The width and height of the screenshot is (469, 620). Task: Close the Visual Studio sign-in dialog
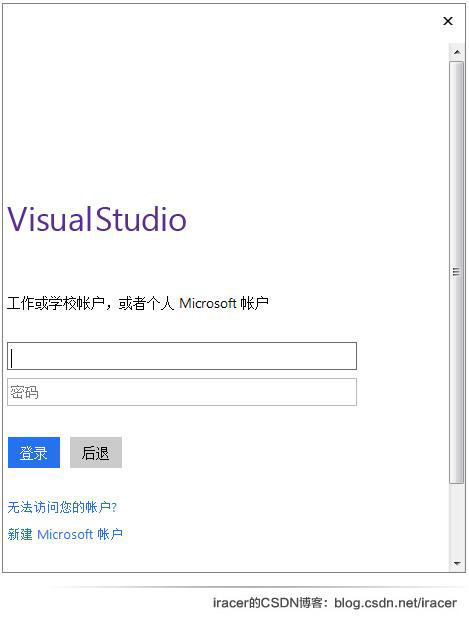[x=448, y=21]
